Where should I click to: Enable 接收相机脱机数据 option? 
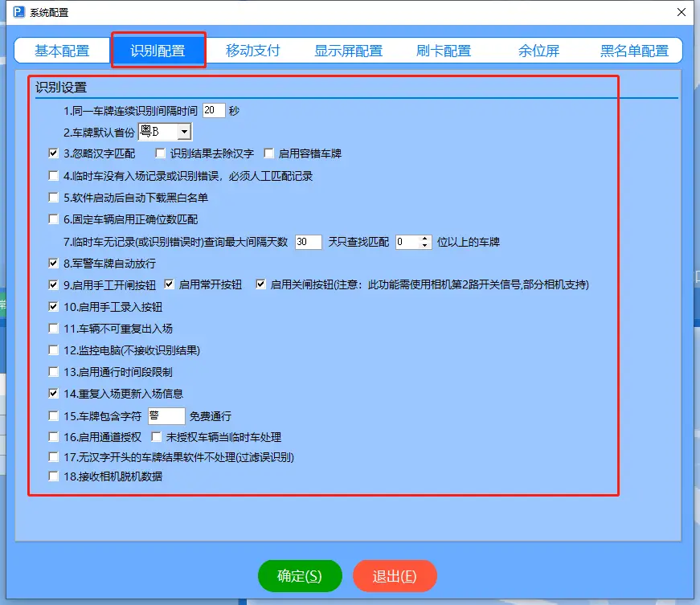52,476
